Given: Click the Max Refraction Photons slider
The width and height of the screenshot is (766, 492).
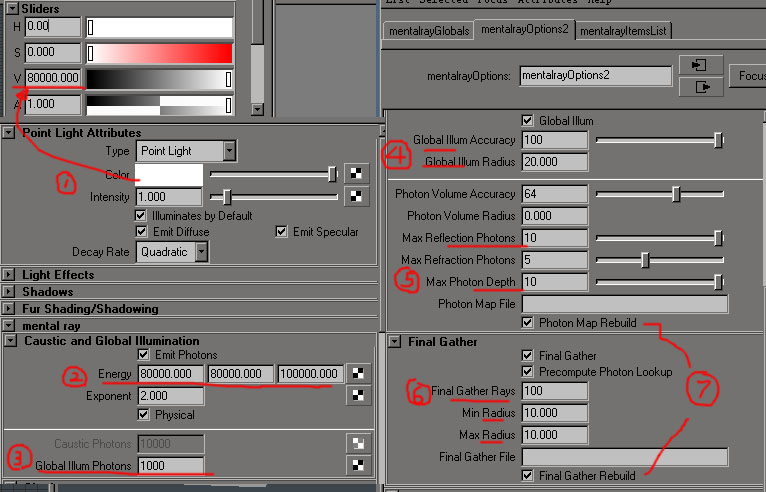Looking at the screenshot, I should point(660,260).
